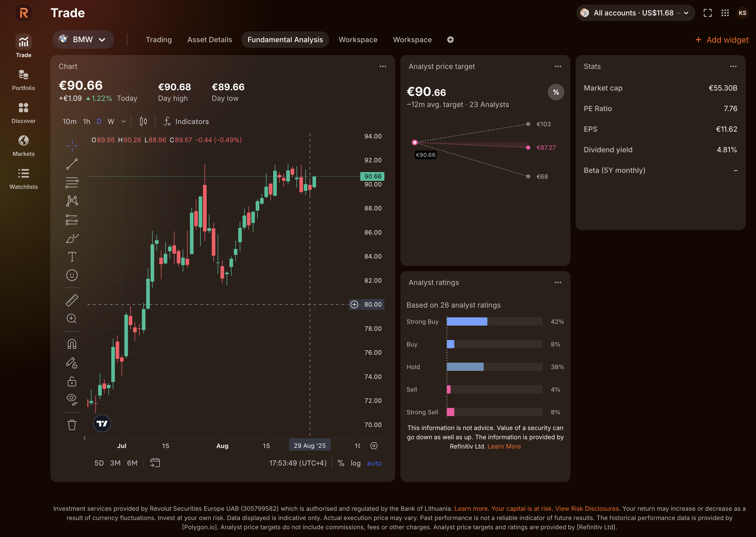Switch to the Asset Details tab
The width and height of the screenshot is (756, 537).
pos(209,40)
